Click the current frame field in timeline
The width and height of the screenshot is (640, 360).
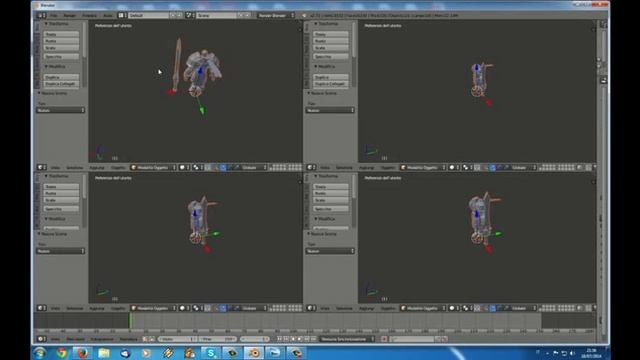click(x=254, y=339)
